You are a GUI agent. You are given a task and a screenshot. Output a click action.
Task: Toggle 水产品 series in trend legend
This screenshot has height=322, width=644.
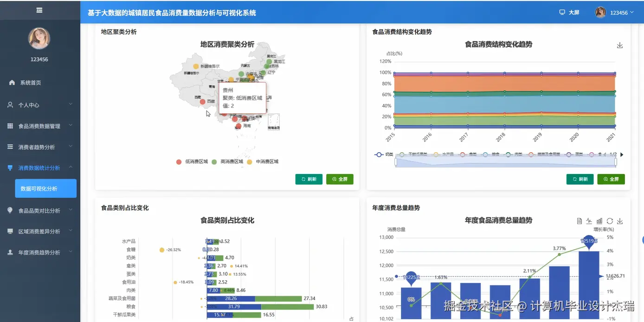coord(443,155)
